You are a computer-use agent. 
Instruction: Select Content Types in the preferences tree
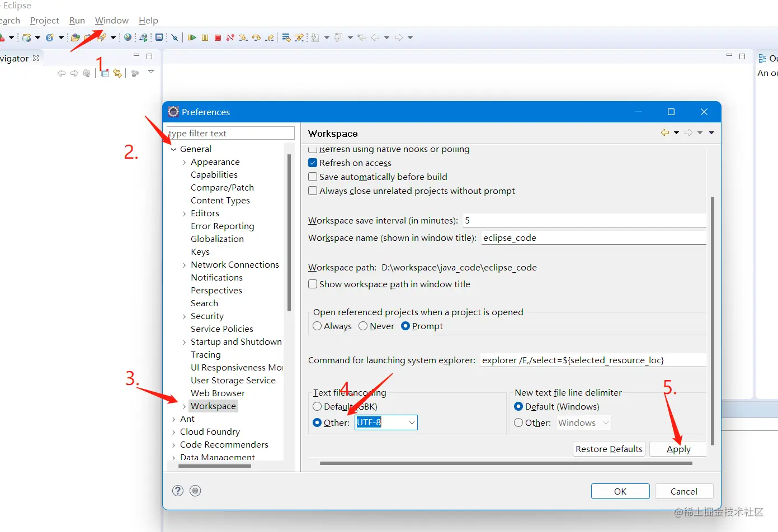pyautogui.click(x=220, y=200)
